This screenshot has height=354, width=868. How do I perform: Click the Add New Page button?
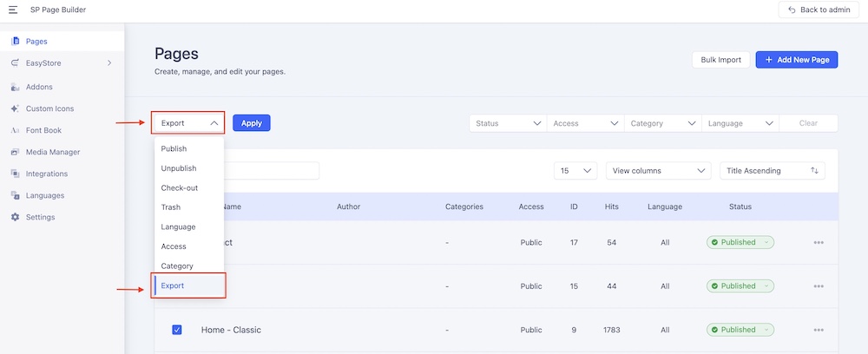[796, 60]
